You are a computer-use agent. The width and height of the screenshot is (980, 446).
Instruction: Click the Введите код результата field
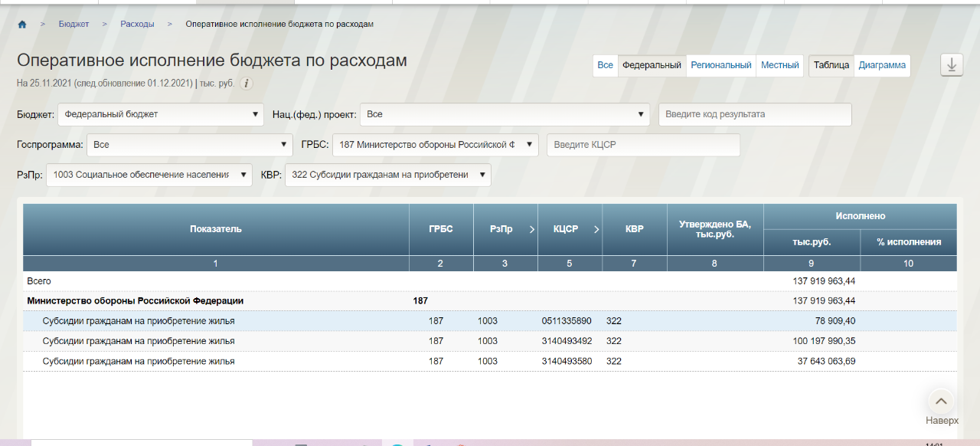point(755,115)
